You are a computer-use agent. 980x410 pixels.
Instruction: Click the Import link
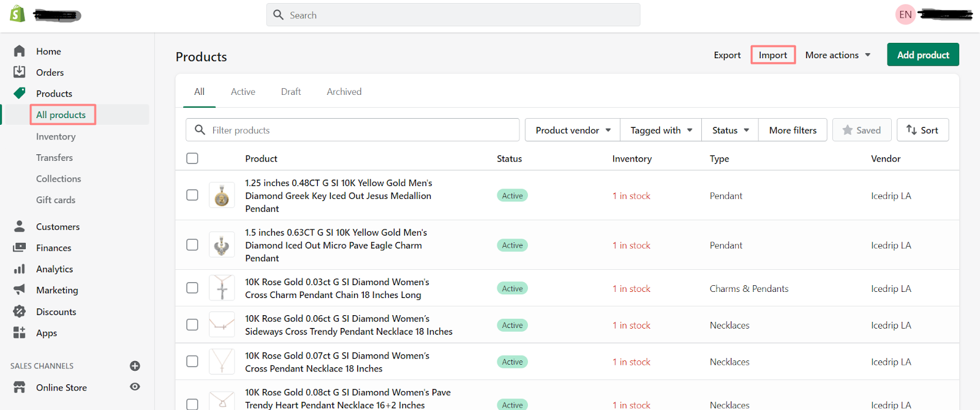click(773, 55)
